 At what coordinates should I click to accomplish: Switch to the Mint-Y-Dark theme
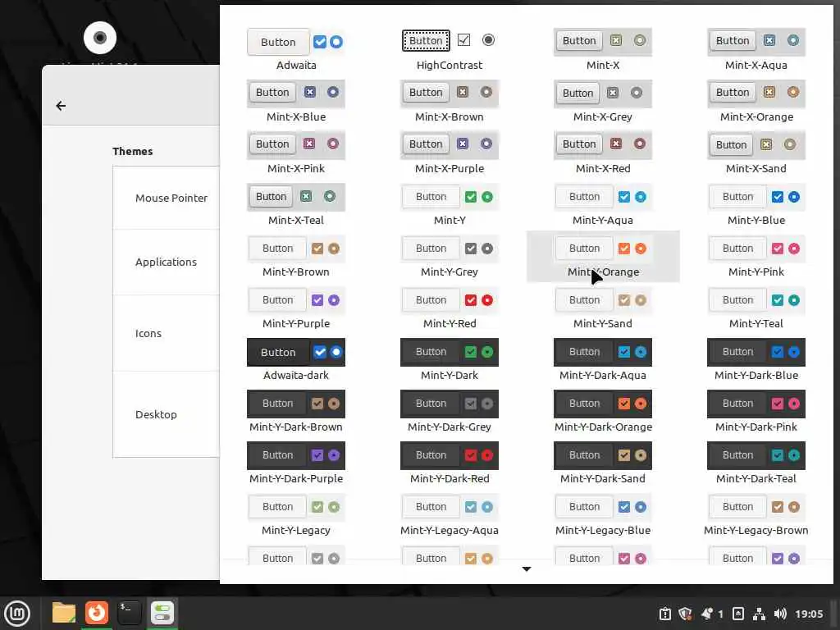point(450,361)
